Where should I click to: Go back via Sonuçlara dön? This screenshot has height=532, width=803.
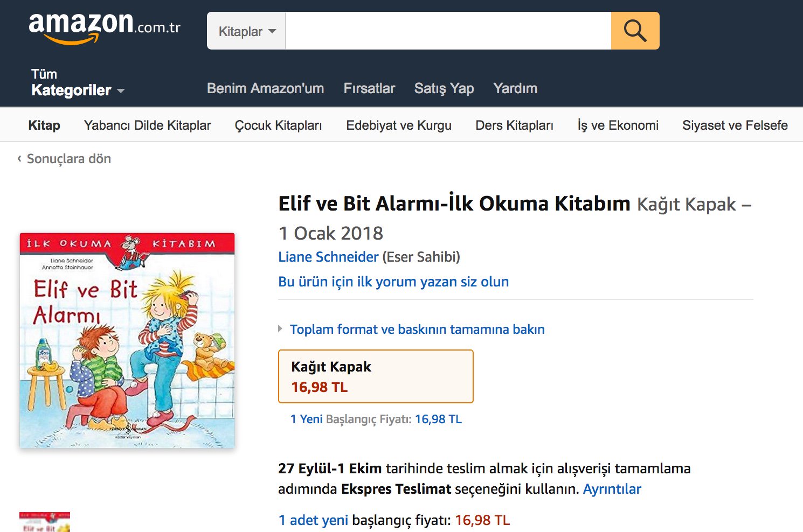point(64,159)
